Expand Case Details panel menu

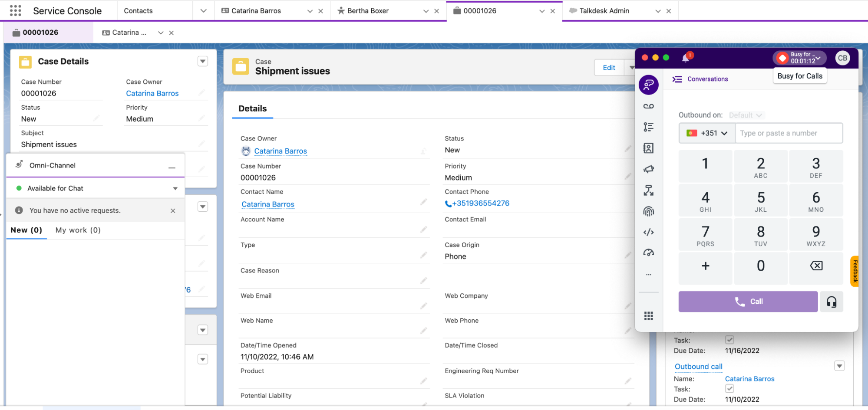click(x=203, y=61)
